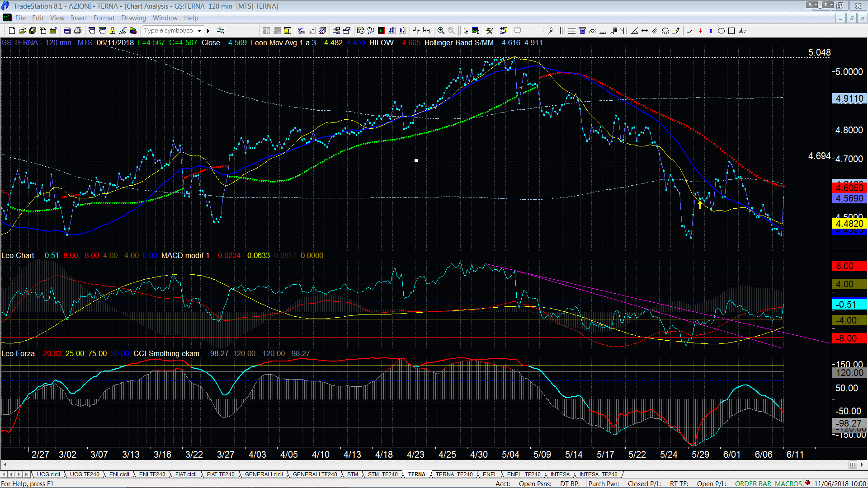This screenshot has width=868, height=488.
Task: Click the Print icon
Action: coord(78,31)
